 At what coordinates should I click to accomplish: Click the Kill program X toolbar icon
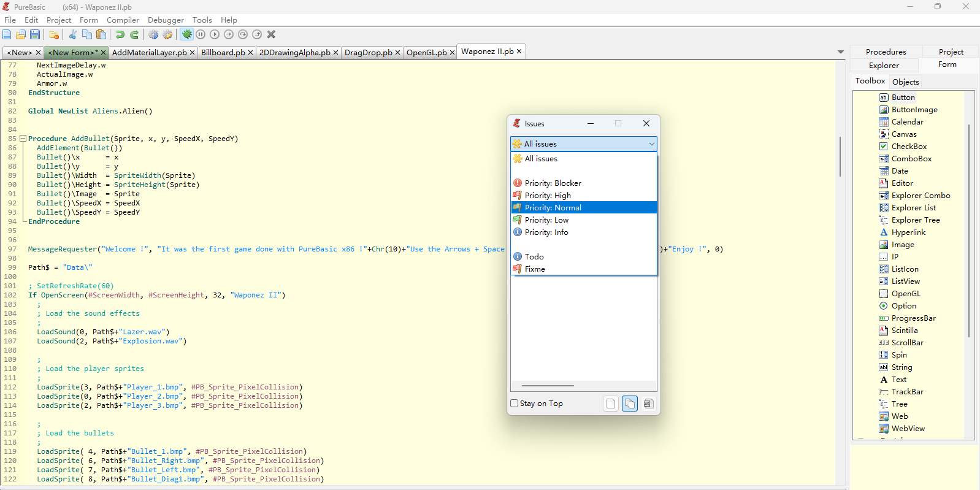271,35
